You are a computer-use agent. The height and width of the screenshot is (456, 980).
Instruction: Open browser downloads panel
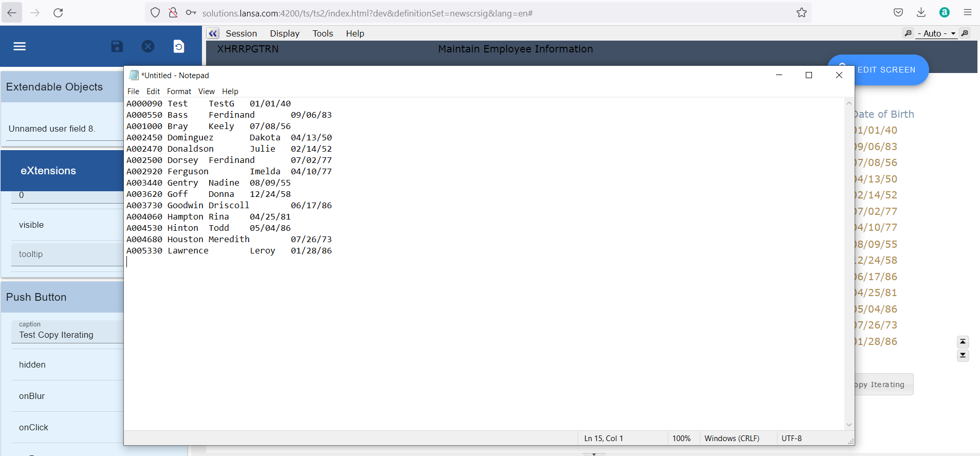click(921, 12)
